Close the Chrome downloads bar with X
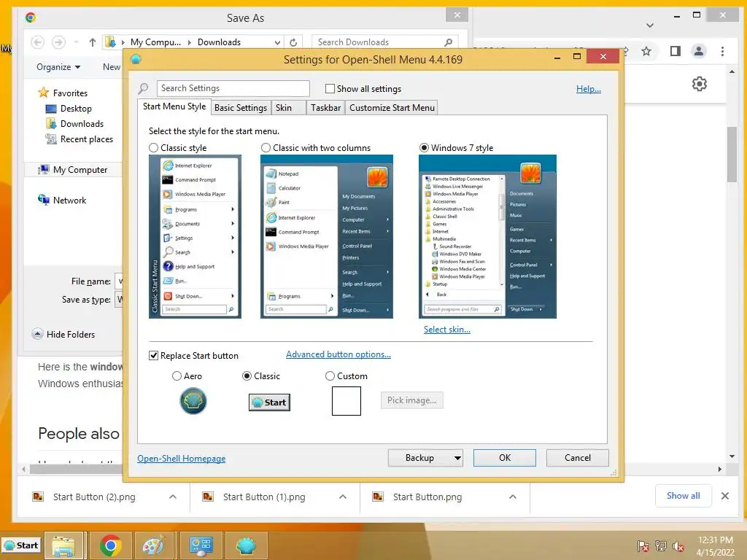The height and width of the screenshot is (560, 747). click(x=725, y=496)
